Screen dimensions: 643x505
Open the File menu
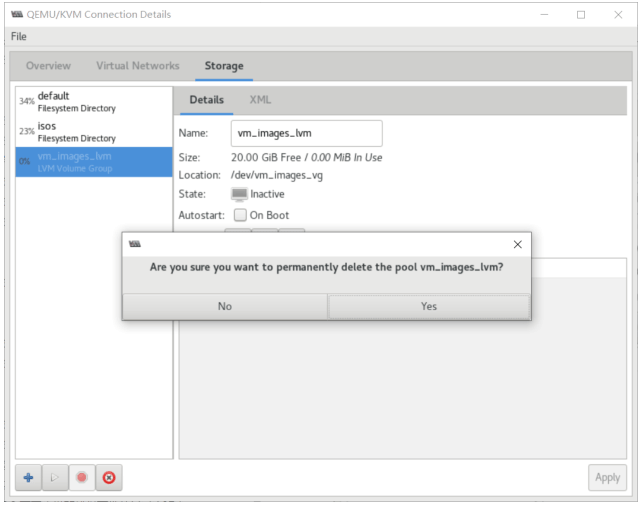click(19, 37)
